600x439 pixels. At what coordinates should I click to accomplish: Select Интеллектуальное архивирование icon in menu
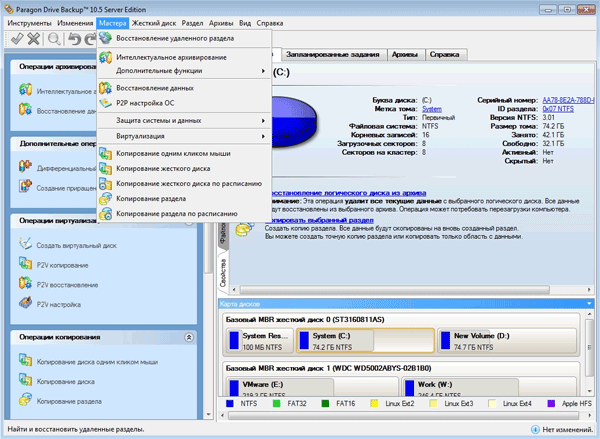(105, 57)
